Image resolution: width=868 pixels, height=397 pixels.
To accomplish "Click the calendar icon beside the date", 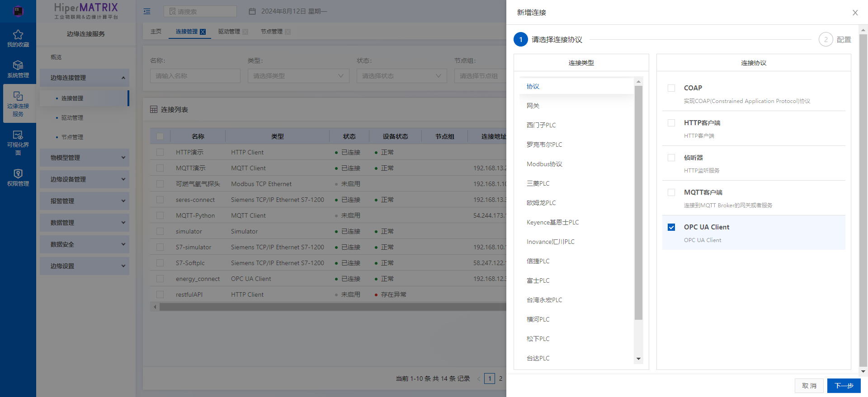I will click(x=252, y=11).
